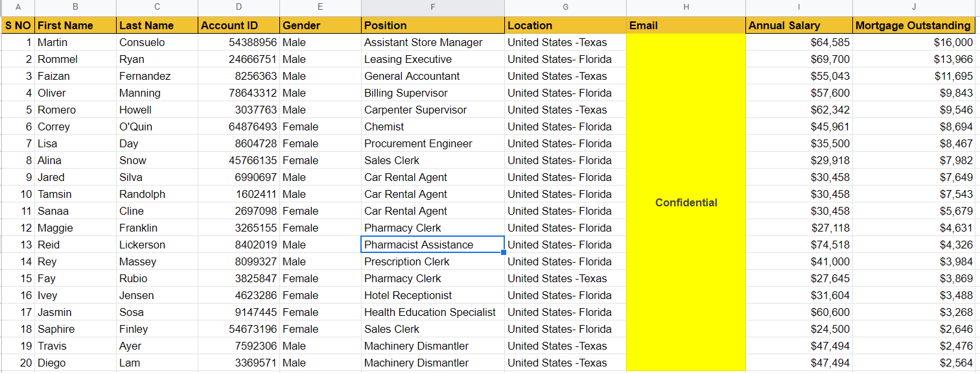Click the fill handle on the 'Pharmacist Assistance' cell
The height and width of the screenshot is (373, 980).
click(504, 252)
